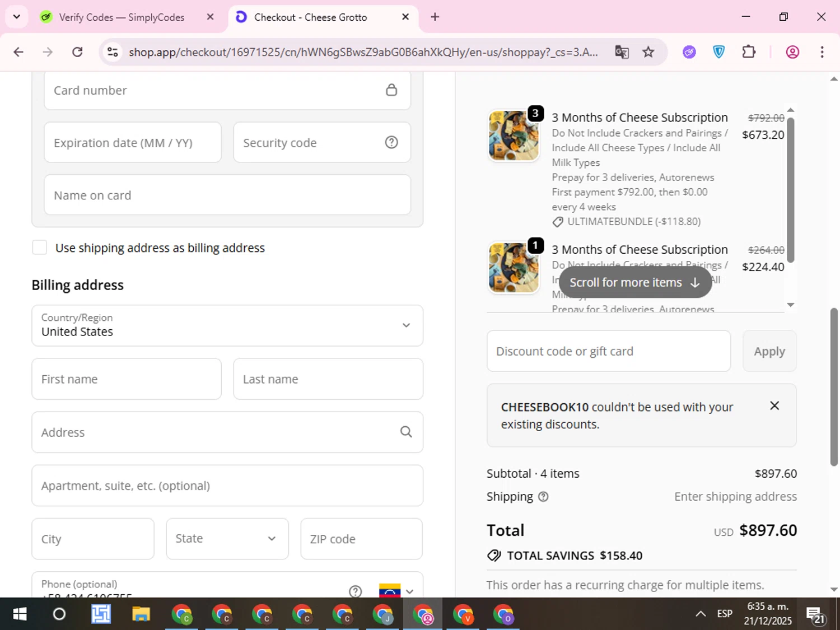
Task: Click the ULTIMATEBUNDLE discount tag icon
Action: coord(558,222)
